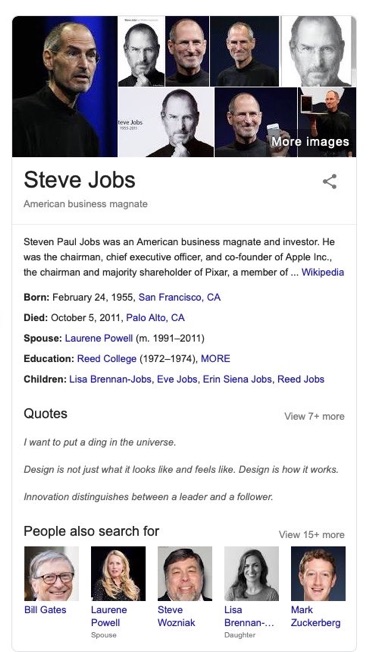Select the Lisa Brennan daughter thumbnail
This screenshot has height=652, width=376.
[x=251, y=573]
